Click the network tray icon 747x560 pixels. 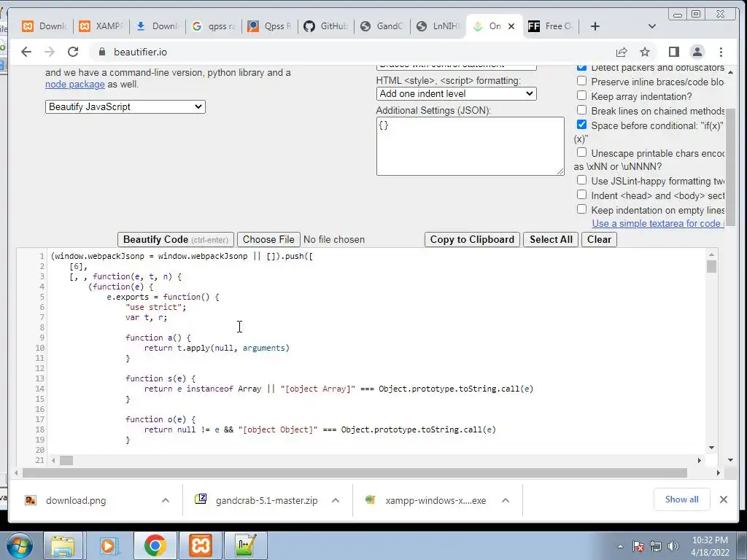point(656,546)
